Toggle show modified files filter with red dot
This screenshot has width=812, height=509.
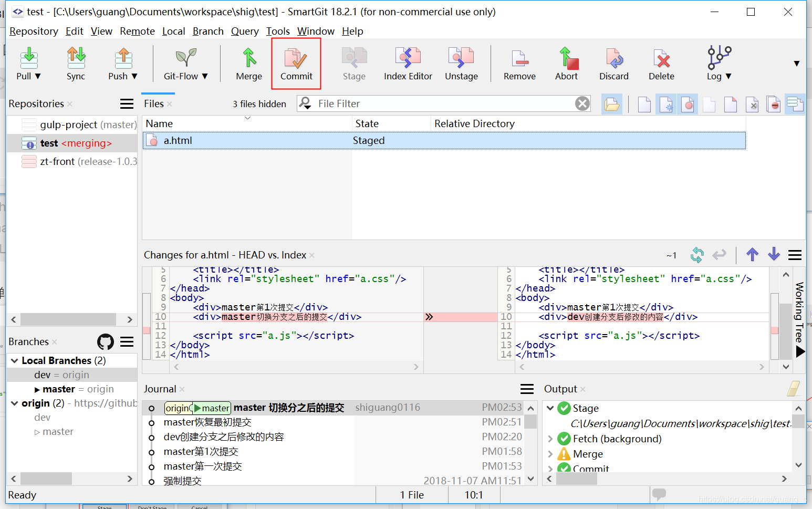point(688,104)
